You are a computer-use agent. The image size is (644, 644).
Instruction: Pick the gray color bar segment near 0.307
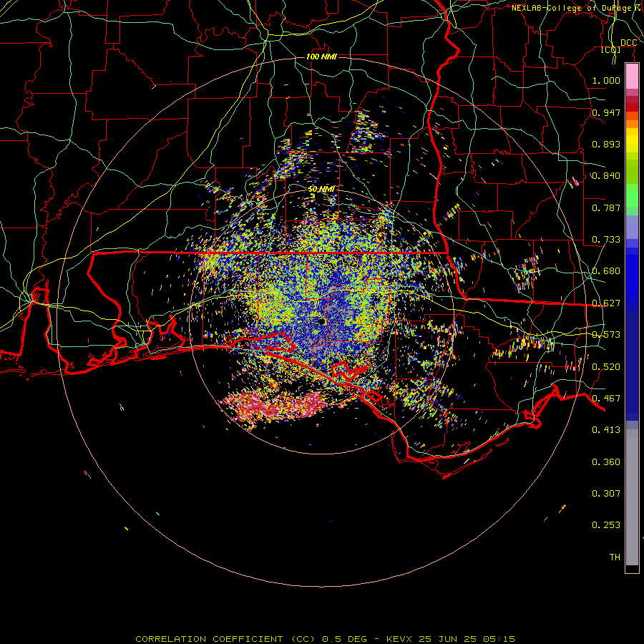(x=632, y=497)
